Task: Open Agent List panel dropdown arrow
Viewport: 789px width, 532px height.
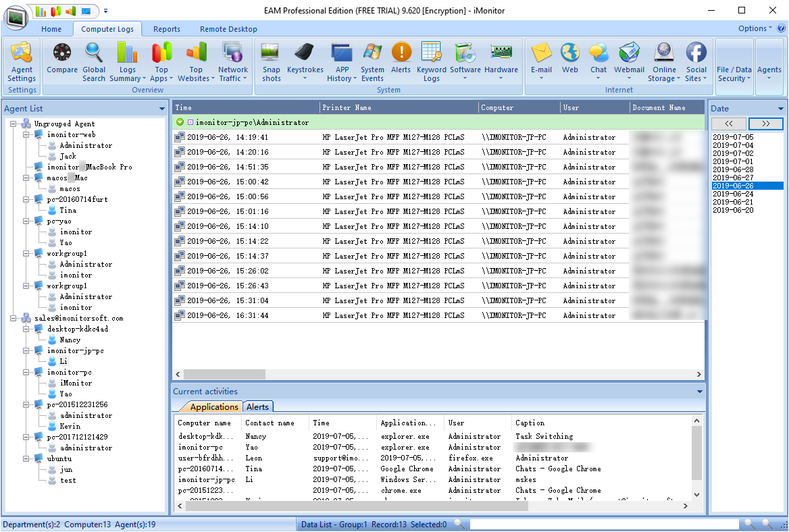Action: (x=162, y=109)
